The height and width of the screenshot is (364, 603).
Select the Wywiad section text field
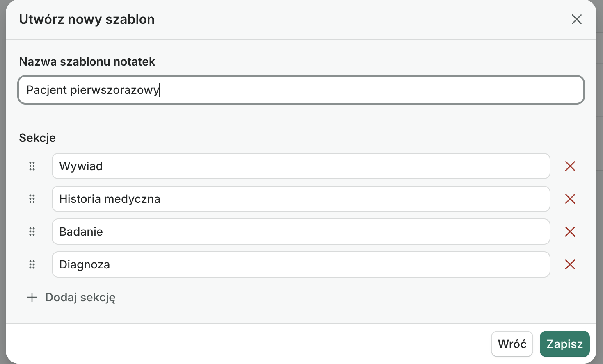301,166
